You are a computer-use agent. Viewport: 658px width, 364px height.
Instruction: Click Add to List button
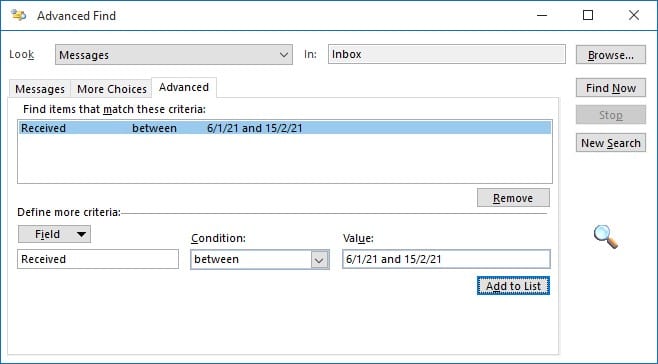pyautogui.click(x=513, y=286)
